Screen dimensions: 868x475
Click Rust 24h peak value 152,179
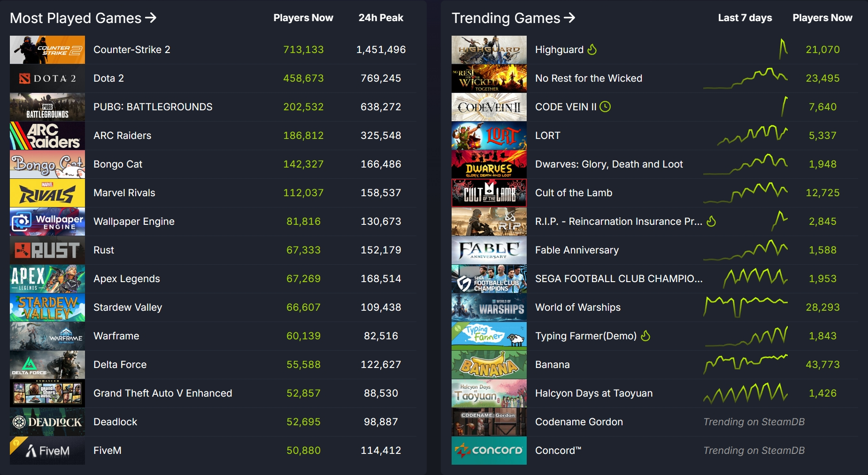pyautogui.click(x=381, y=250)
